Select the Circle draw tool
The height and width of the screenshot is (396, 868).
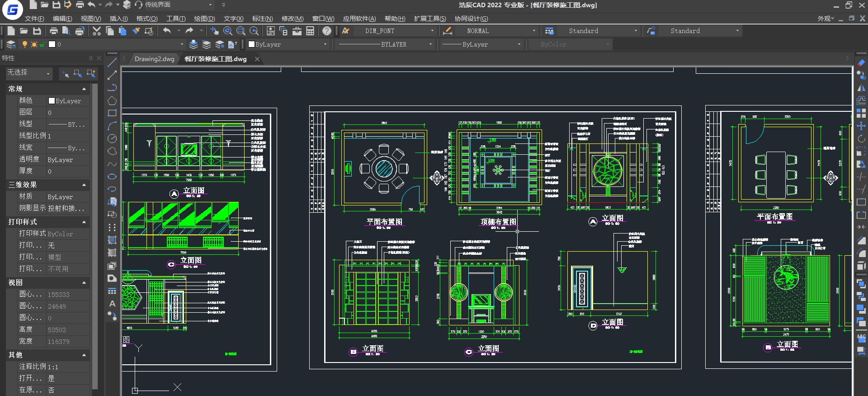click(x=112, y=138)
